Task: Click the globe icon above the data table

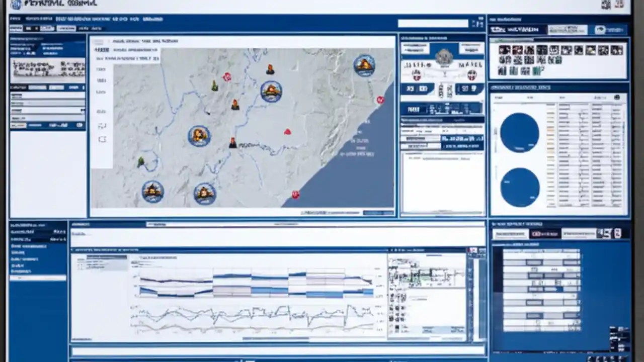Action: (x=617, y=96)
